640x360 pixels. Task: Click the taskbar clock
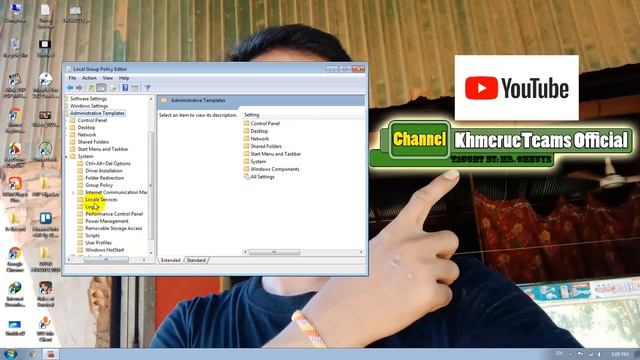(620, 354)
